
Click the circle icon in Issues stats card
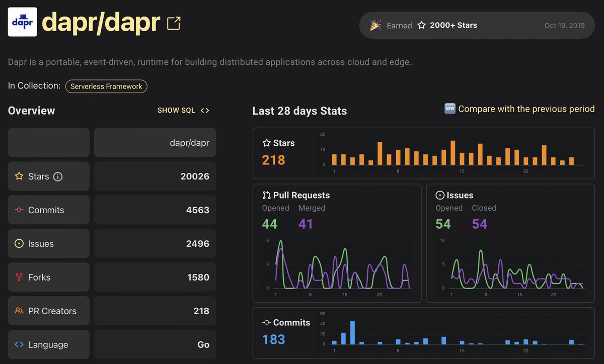point(440,195)
